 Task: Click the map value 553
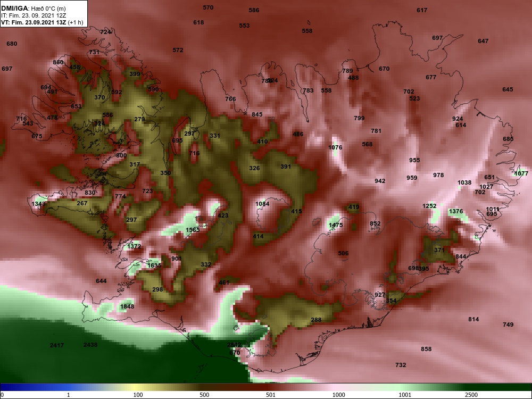click(x=244, y=26)
